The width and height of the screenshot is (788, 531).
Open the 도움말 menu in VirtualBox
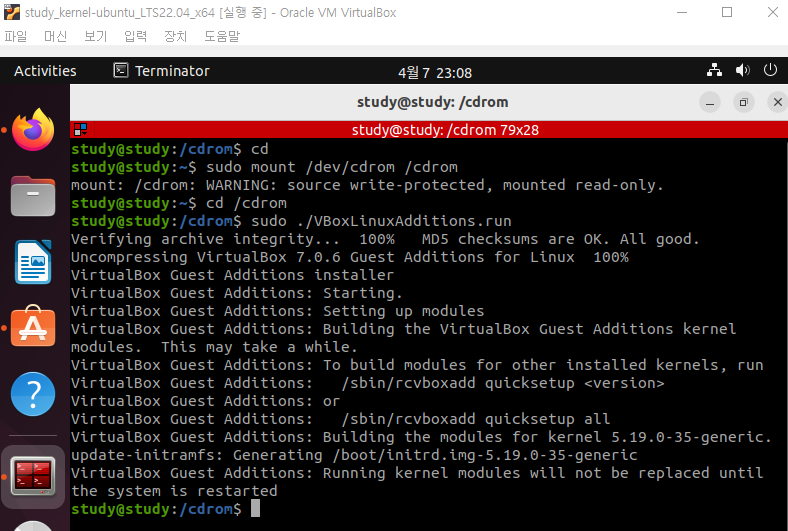click(x=222, y=36)
